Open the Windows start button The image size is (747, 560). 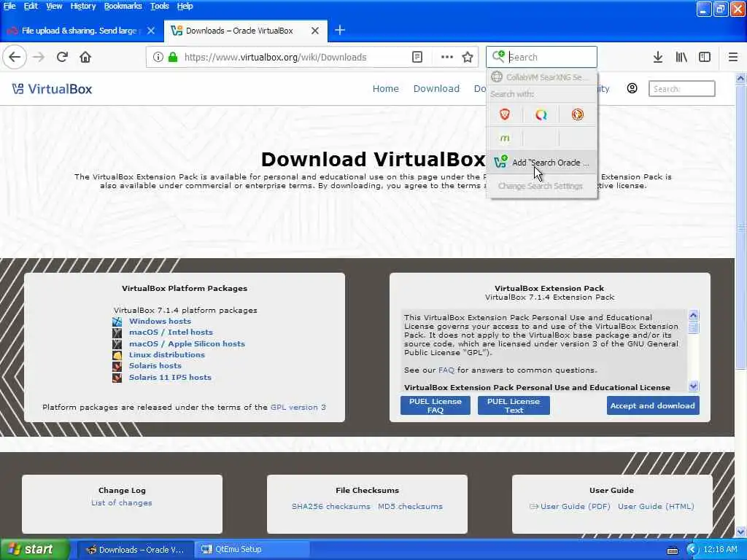click(x=35, y=550)
